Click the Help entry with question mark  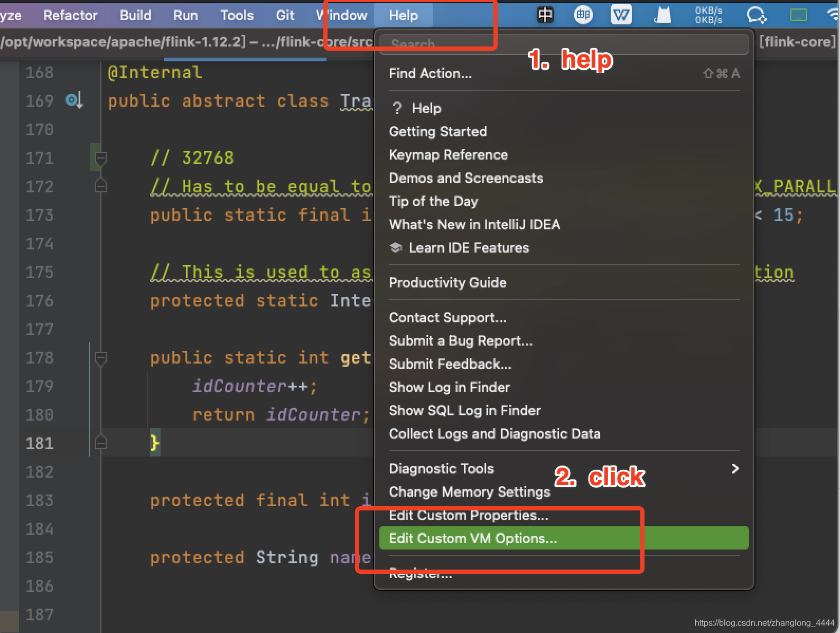click(x=564, y=108)
